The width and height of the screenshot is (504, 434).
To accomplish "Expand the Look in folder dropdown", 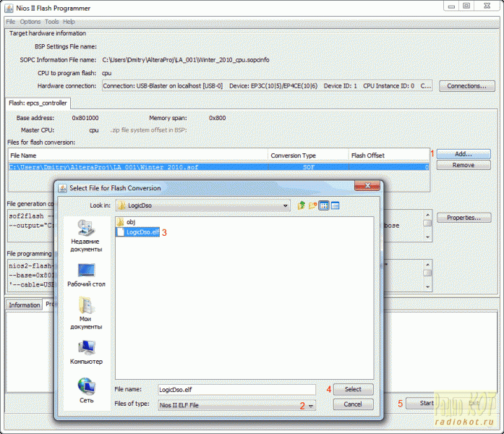I will coord(285,205).
